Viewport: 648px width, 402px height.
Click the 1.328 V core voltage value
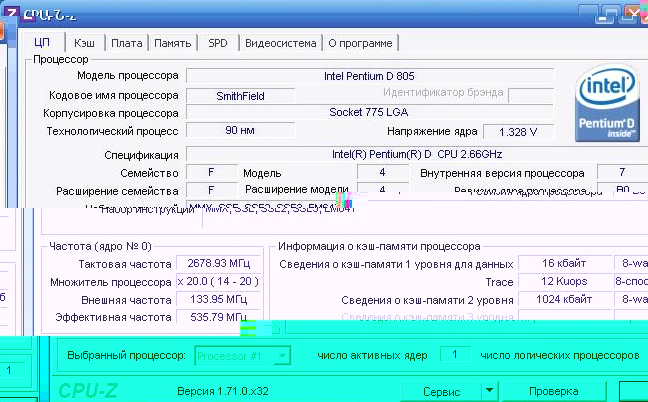click(518, 132)
